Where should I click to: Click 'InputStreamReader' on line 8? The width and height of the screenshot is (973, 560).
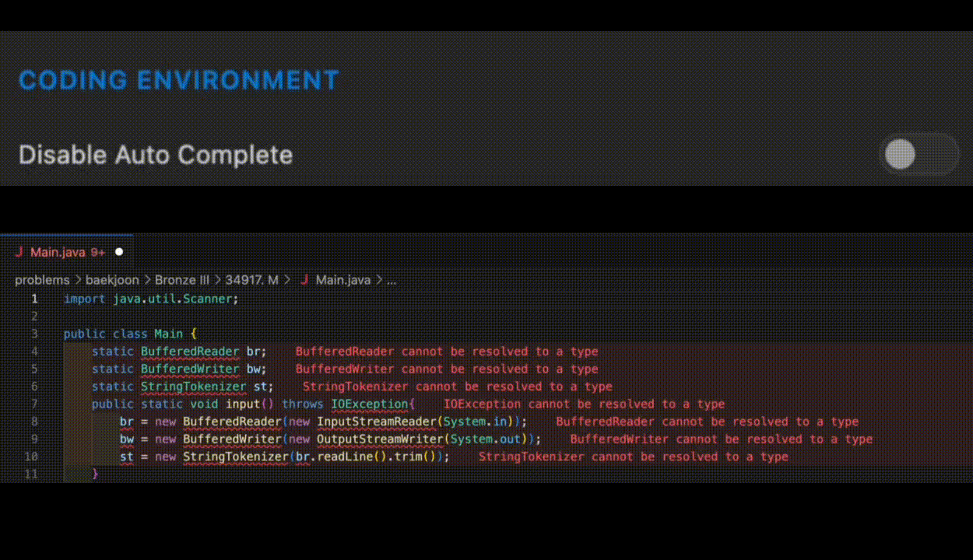tap(376, 422)
